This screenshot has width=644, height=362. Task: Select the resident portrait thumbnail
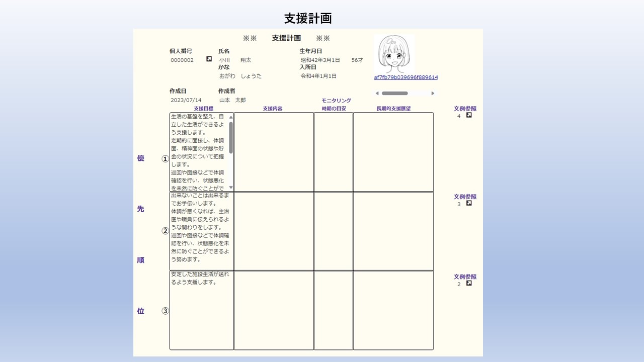(394, 54)
